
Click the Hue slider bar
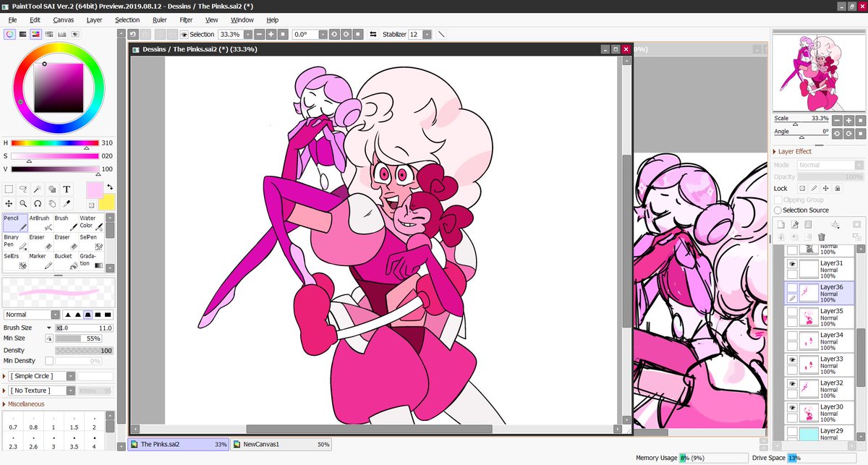tap(55, 143)
